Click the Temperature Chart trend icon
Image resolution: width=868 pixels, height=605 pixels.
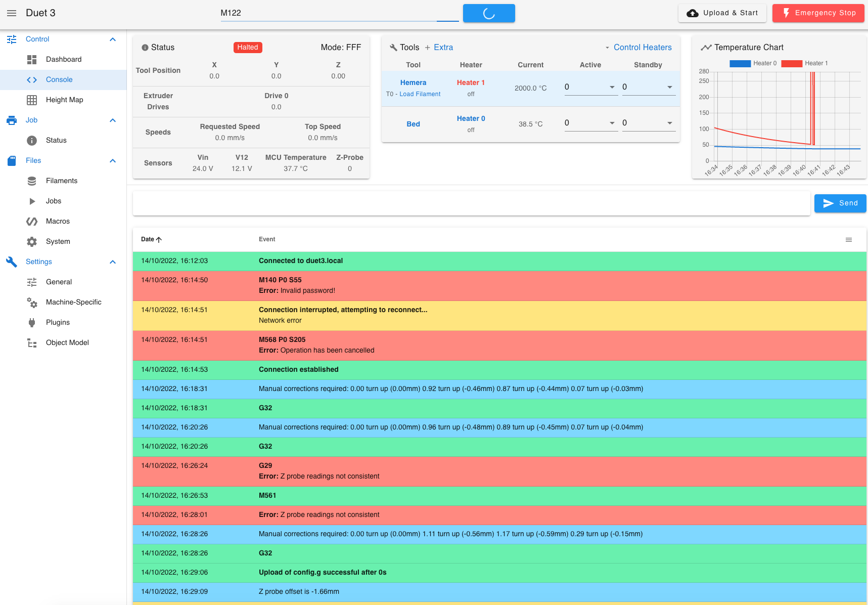pos(706,48)
